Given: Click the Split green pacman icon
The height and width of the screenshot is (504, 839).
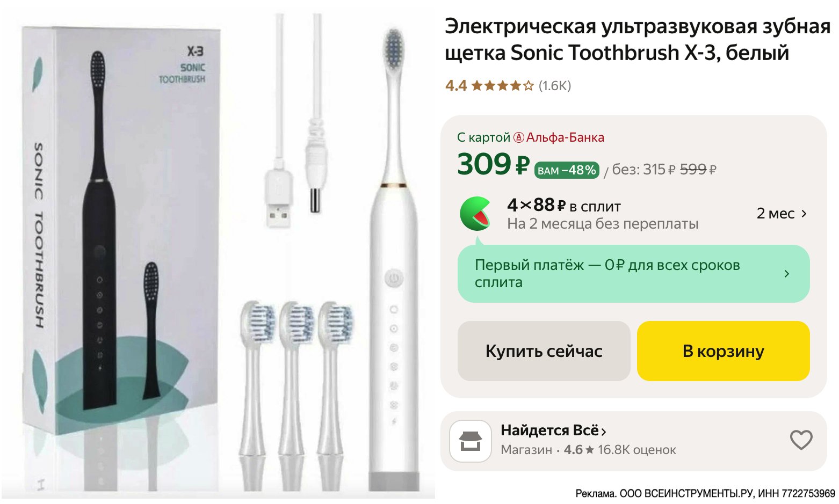Looking at the screenshot, I should point(475,214).
